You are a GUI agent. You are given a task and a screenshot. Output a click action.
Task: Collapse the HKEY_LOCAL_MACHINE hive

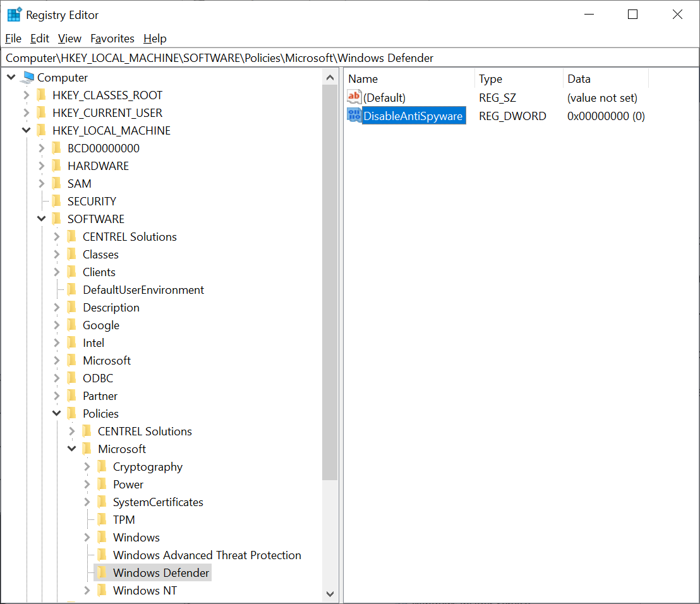tap(27, 130)
